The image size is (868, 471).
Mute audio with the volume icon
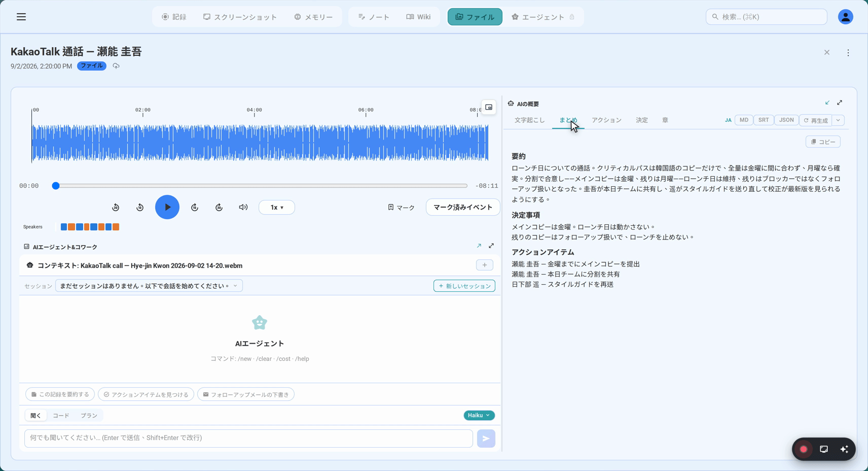pos(243,207)
